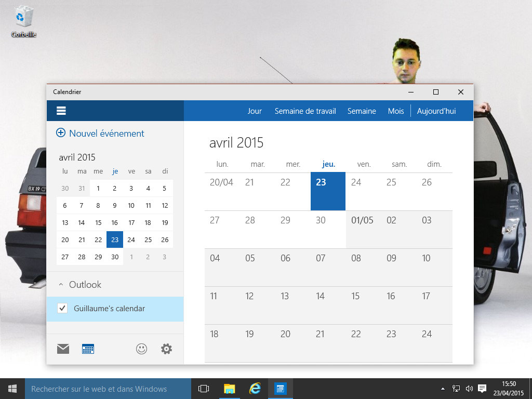This screenshot has height=399, width=532.
Task: Switch to Semaine de travail view
Action: [305, 111]
